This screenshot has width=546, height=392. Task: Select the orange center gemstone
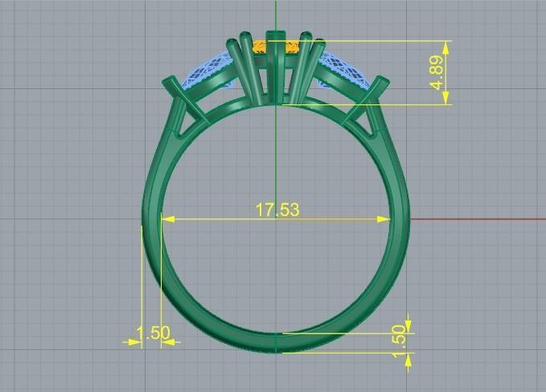275,47
